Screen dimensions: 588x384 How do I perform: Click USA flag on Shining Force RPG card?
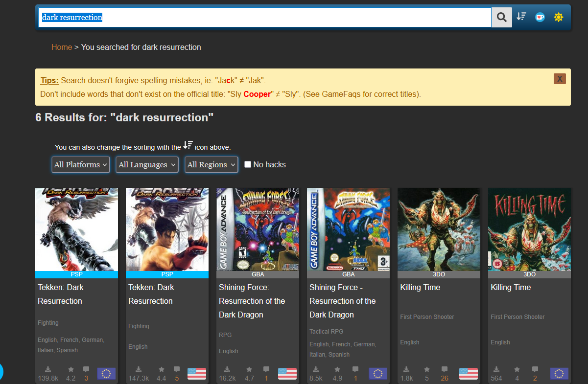[x=287, y=374]
